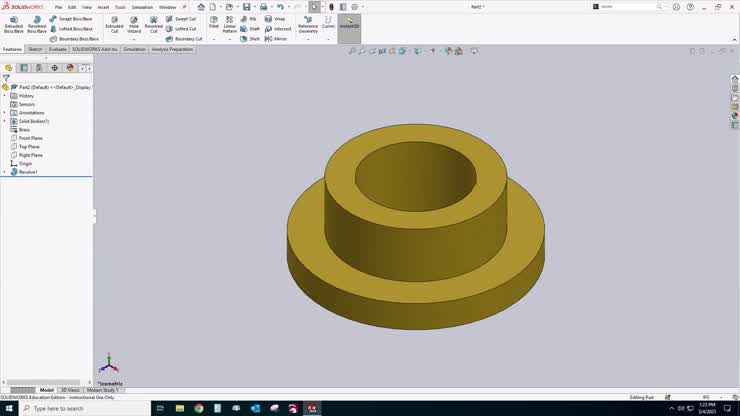Open the DisplayManager tab
Screen dimensions: 740x416
(70, 68)
